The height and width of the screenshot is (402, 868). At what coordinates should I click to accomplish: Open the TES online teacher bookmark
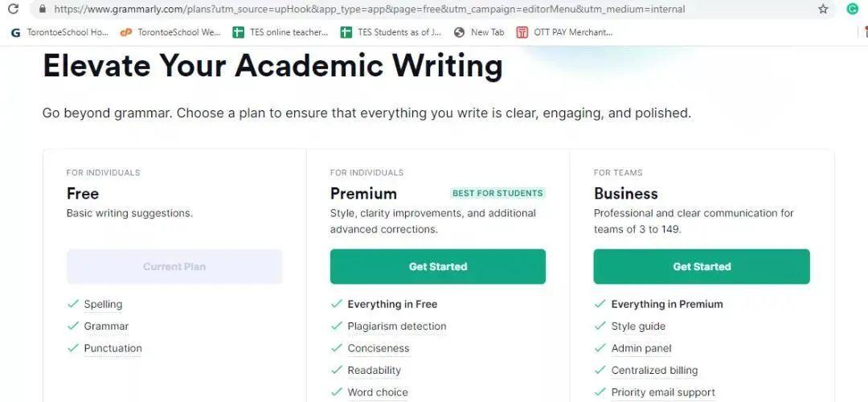coord(280,32)
